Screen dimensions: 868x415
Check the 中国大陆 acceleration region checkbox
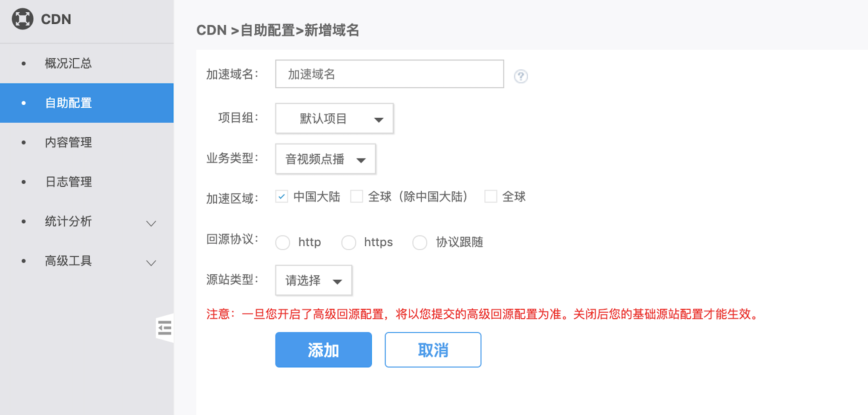point(282,196)
